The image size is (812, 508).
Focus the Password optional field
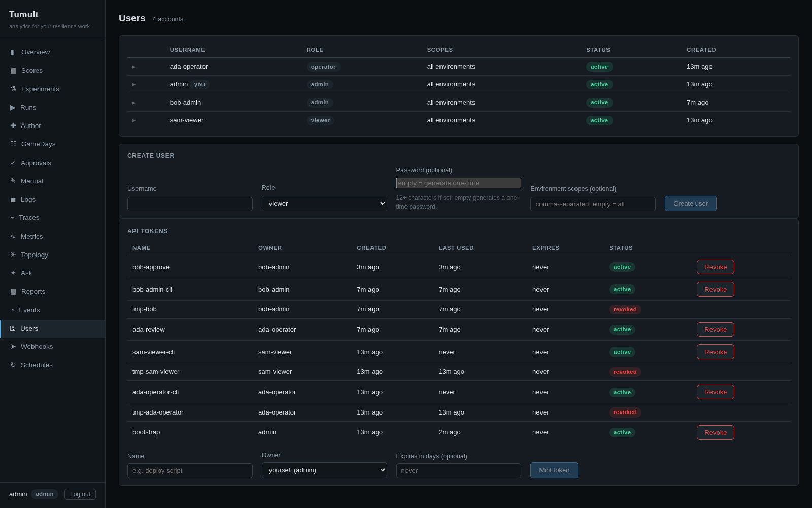[x=459, y=183]
